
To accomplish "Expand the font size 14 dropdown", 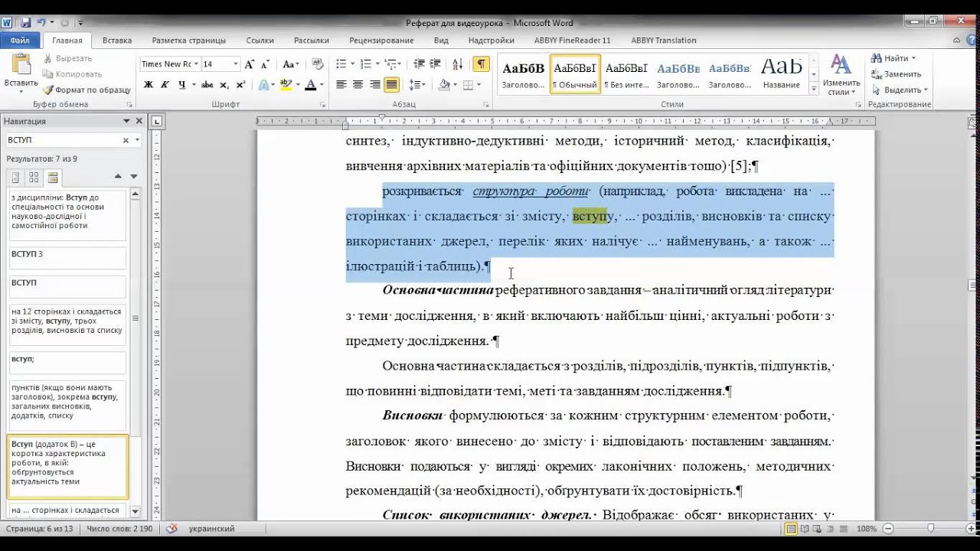I will [x=236, y=64].
